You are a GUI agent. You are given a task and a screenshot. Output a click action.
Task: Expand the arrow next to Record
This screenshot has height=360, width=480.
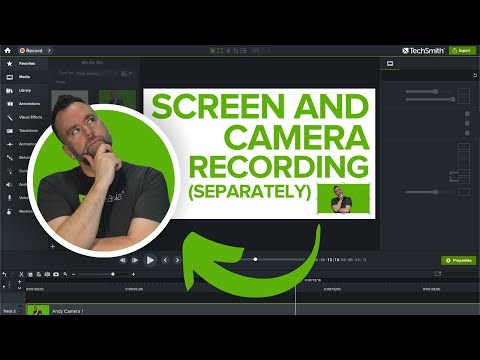pos(49,51)
